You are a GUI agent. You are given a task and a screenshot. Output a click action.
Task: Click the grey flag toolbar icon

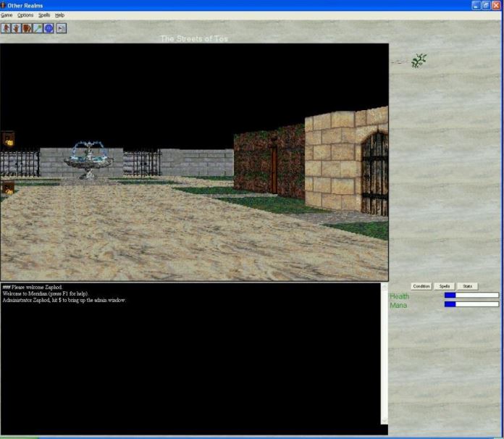pos(61,28)
